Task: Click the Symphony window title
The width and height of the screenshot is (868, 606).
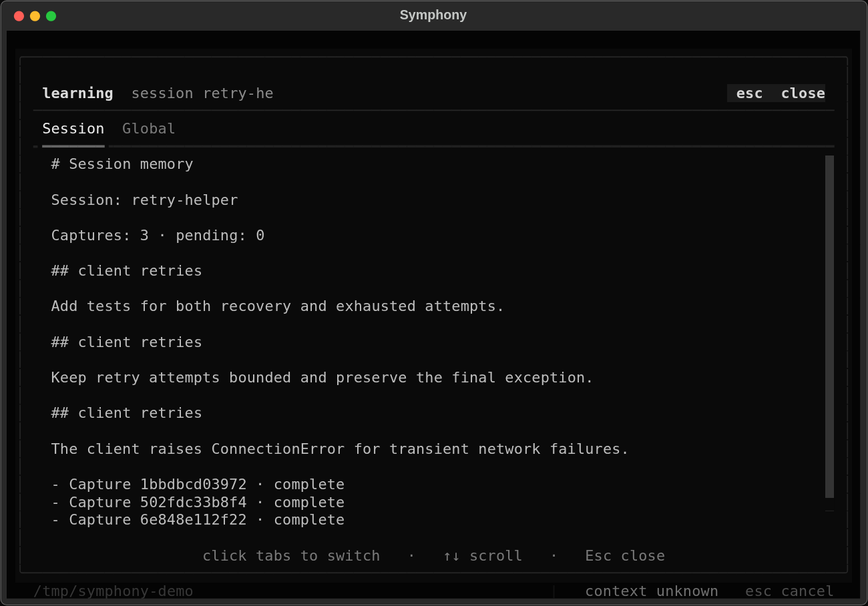Action: tap(433, 15)
